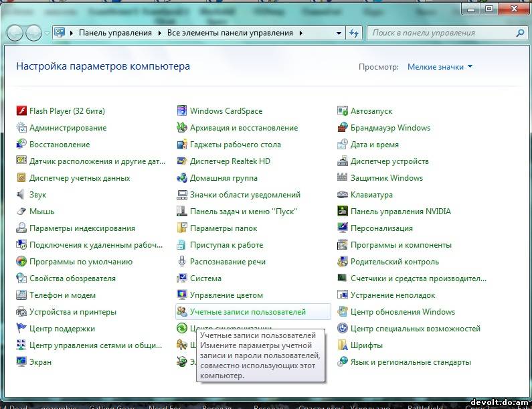This screenshot has width=532, height=409.
Task: Open Родительский контроль link
Action: point(395,261)
